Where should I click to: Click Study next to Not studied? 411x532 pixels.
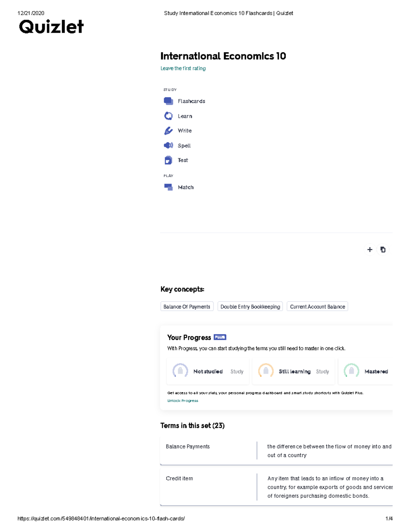coord(237,371)
